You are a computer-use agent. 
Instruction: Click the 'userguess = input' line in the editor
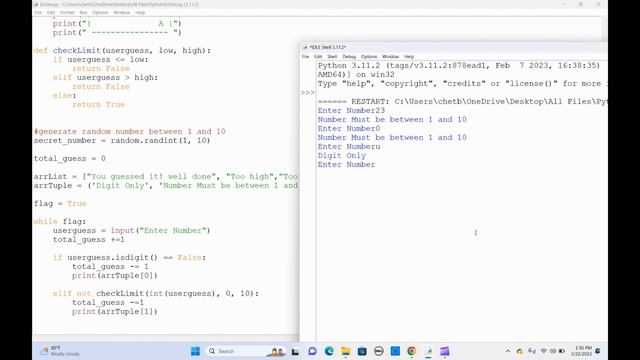pos(131,231)
